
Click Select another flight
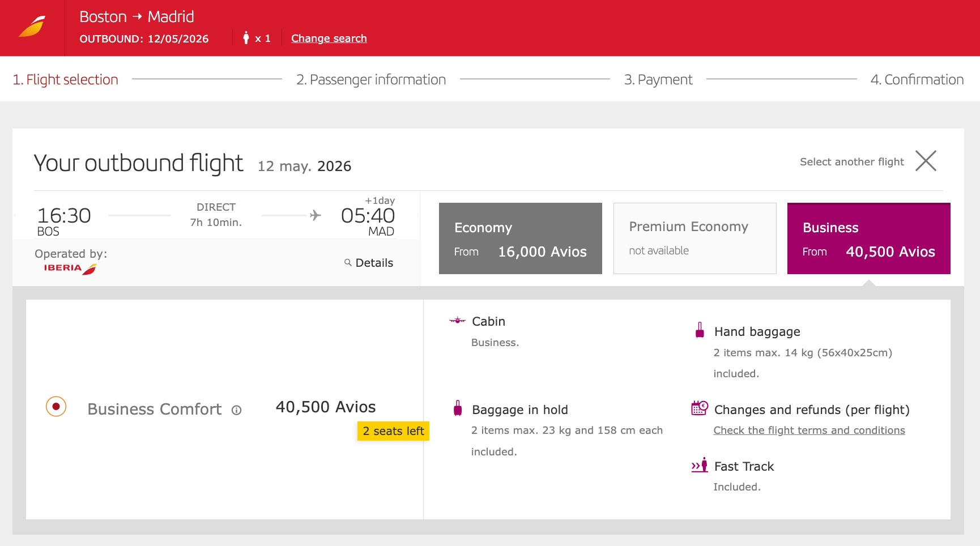851,162
